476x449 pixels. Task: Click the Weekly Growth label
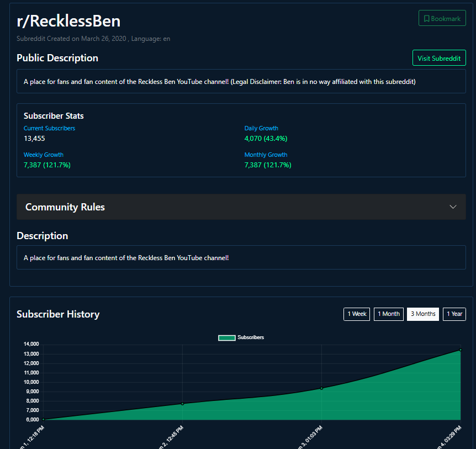click(x=44, y=155)
